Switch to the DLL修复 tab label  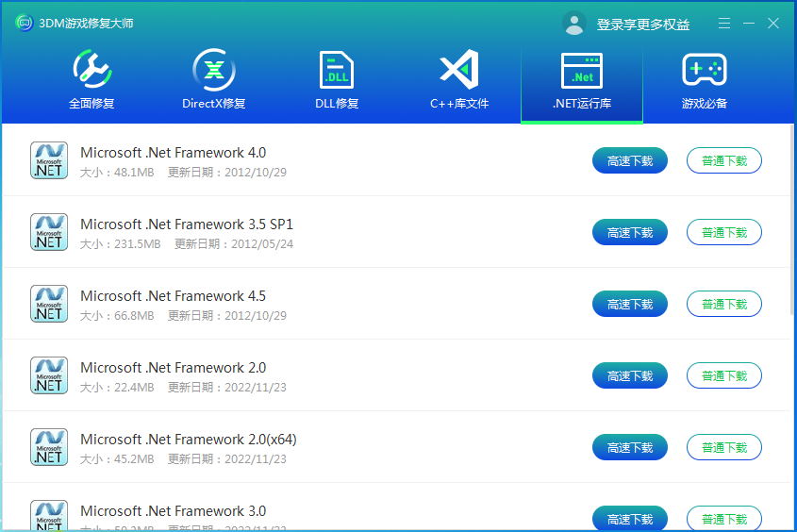pyautogui.click(x=337, y=104)
